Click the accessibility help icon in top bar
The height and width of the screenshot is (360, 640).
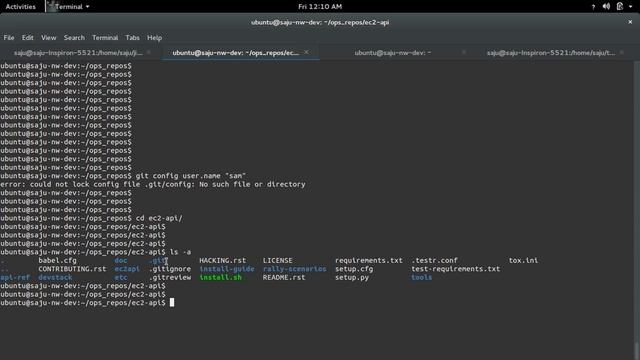pos(593,7)
